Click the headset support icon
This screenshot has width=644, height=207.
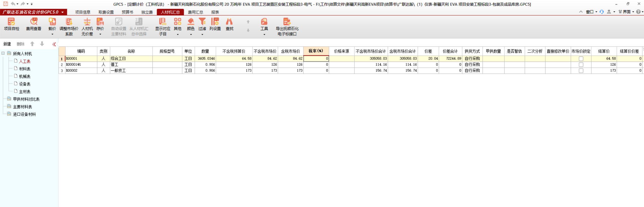pyautogui.click(x=601, y=12)
